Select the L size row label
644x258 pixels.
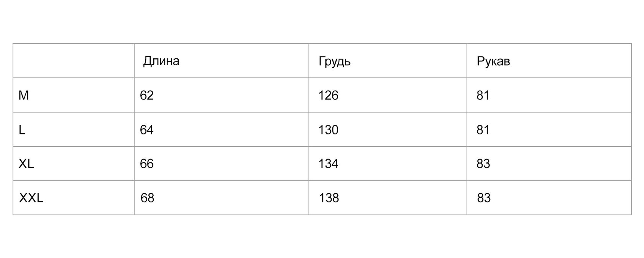click(x=22, y=130)
